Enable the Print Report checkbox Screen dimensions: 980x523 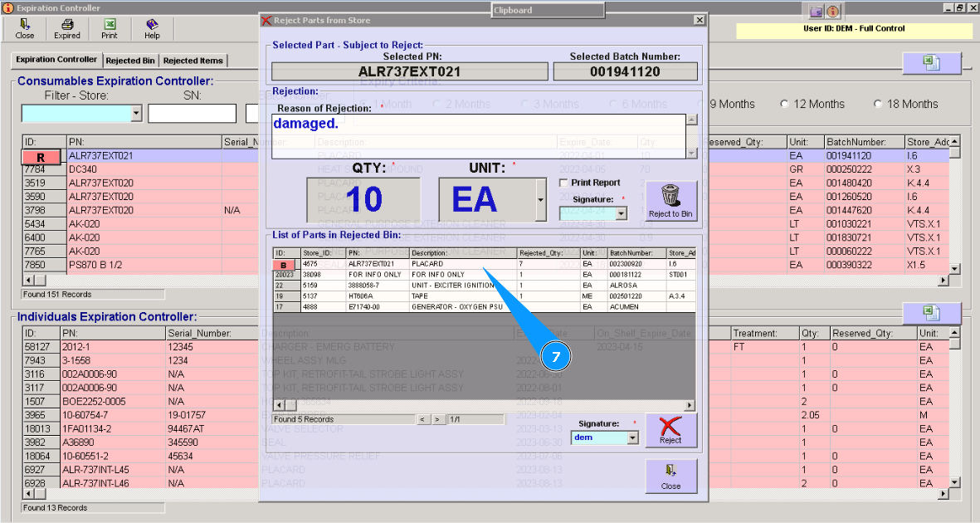pyautogui.click(x=563, y=183)
